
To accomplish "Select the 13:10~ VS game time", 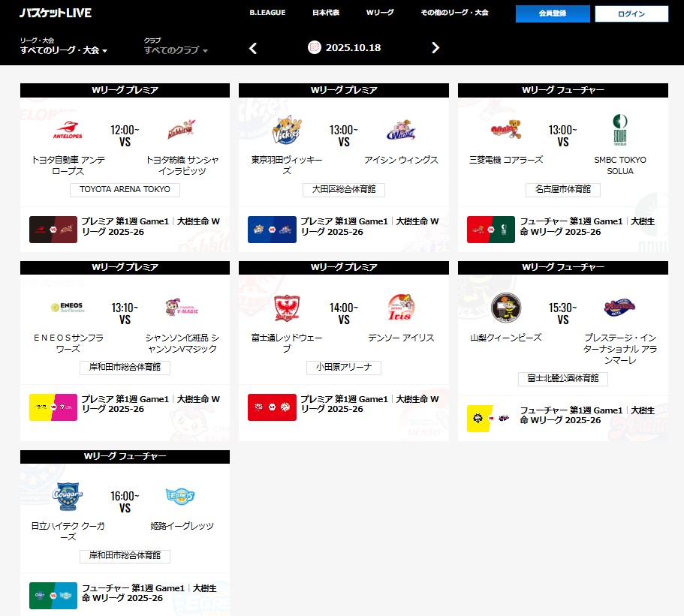I will [125, 314].
